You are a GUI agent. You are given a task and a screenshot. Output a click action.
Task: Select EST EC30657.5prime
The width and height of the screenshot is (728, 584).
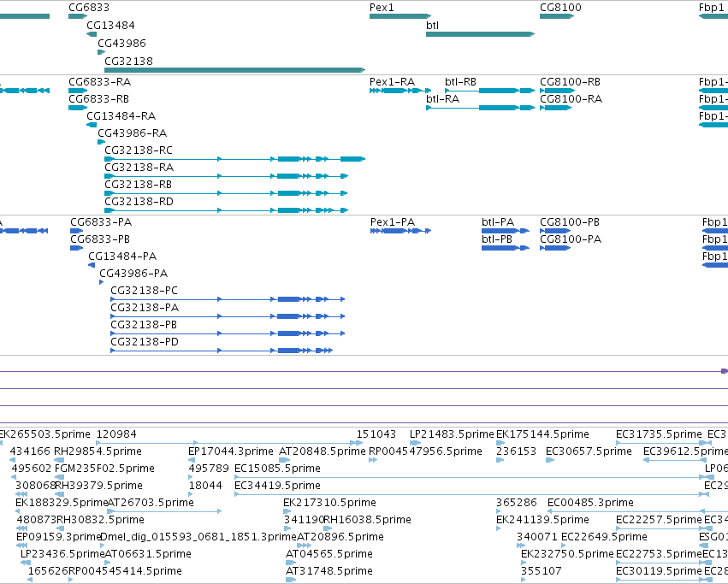coord(589,451)
